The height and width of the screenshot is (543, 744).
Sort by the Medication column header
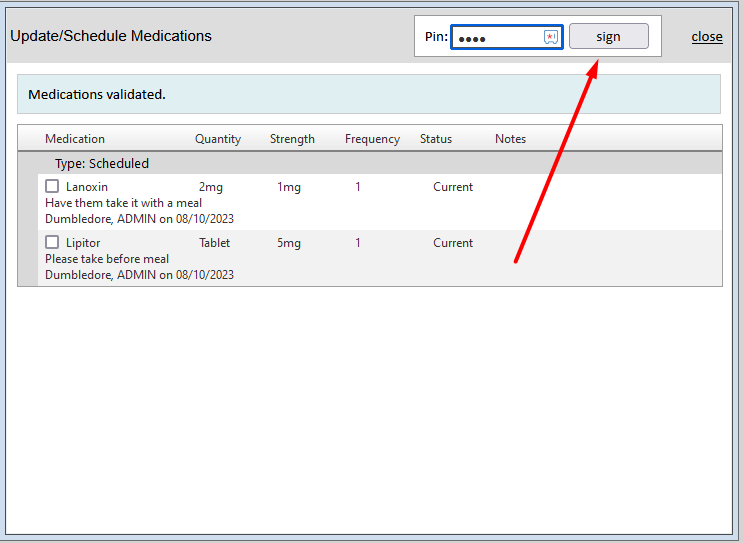(x=75, y=139)
